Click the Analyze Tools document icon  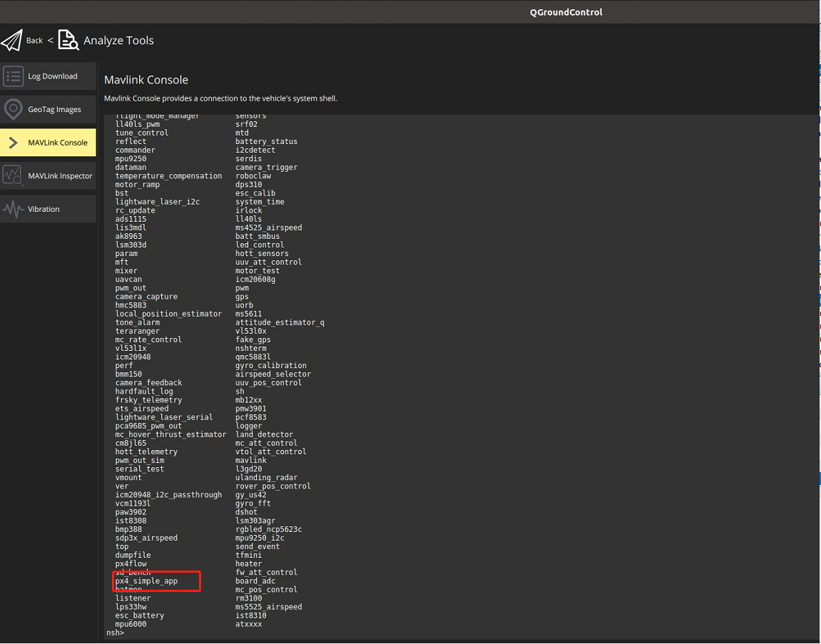click(x=68, y=41)
